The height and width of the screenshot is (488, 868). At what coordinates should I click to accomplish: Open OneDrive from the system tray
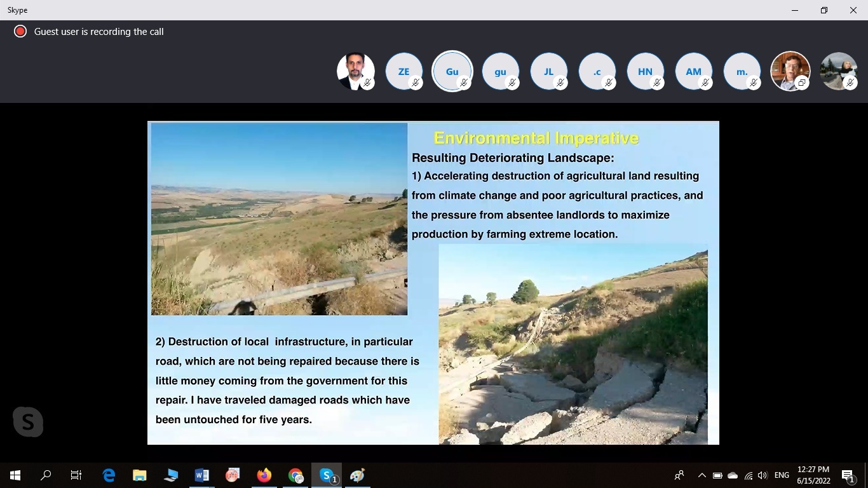tap(731, 475)
